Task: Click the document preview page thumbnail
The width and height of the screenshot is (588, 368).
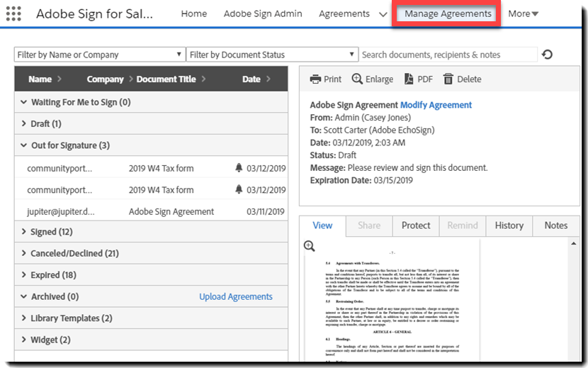Action: 392,301
